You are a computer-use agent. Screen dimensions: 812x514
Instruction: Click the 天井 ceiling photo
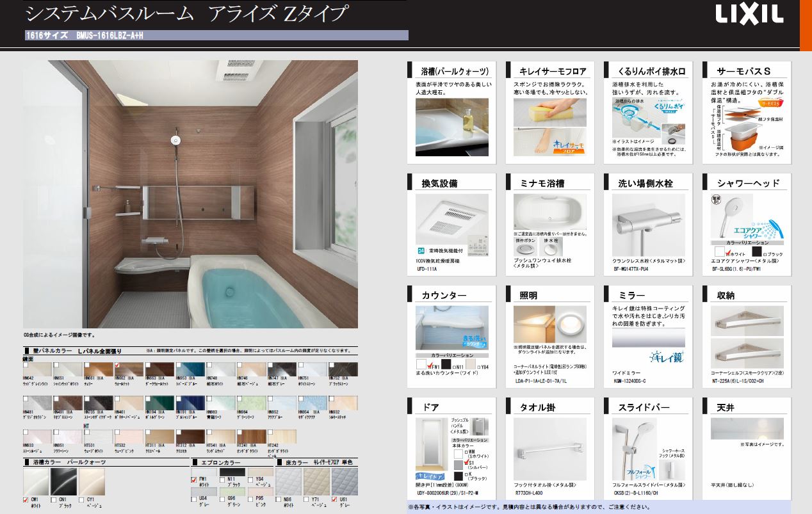point(747,428)
